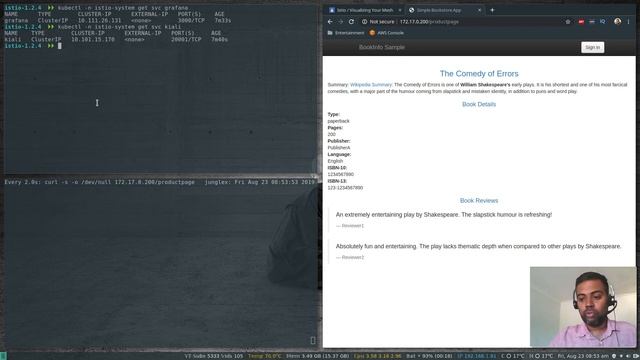Click the workspace indicator in status bar
This screenshot has height=360, width=640.
(x=3, y=356)
